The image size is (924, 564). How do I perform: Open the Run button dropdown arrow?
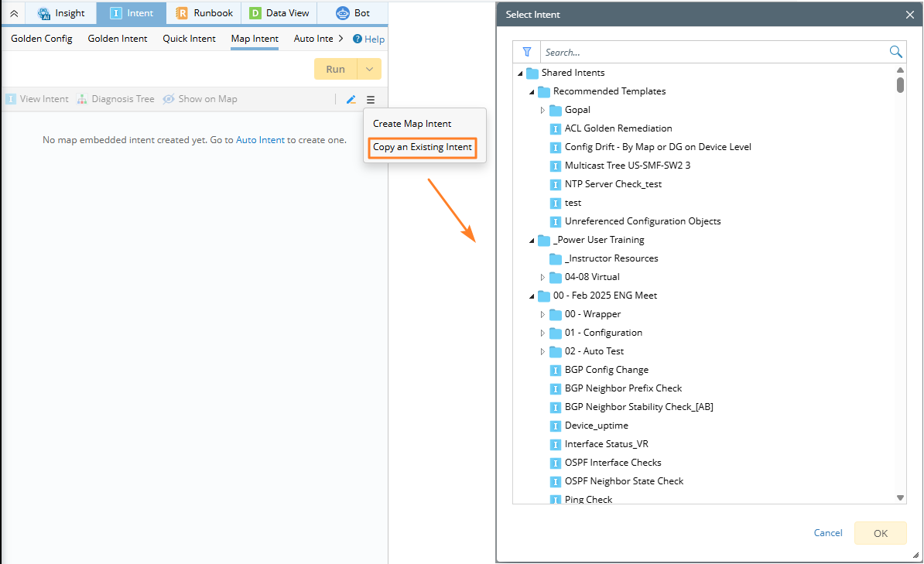[x=369, y=69]
